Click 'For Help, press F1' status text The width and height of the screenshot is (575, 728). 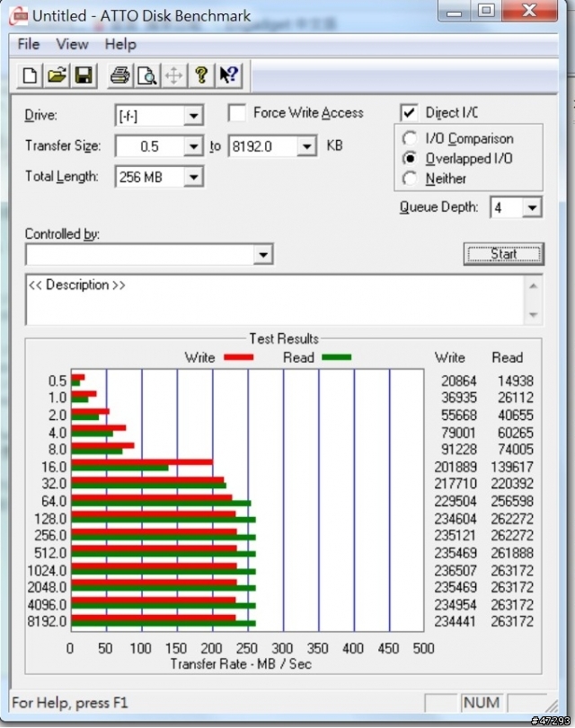(x=70, y=703)
